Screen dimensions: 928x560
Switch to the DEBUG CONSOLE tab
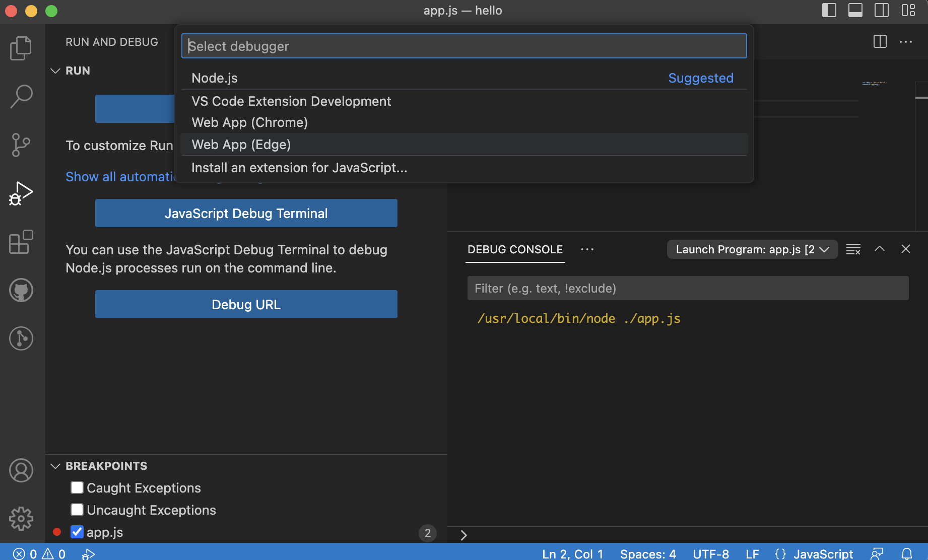click(x=515, y=249)
